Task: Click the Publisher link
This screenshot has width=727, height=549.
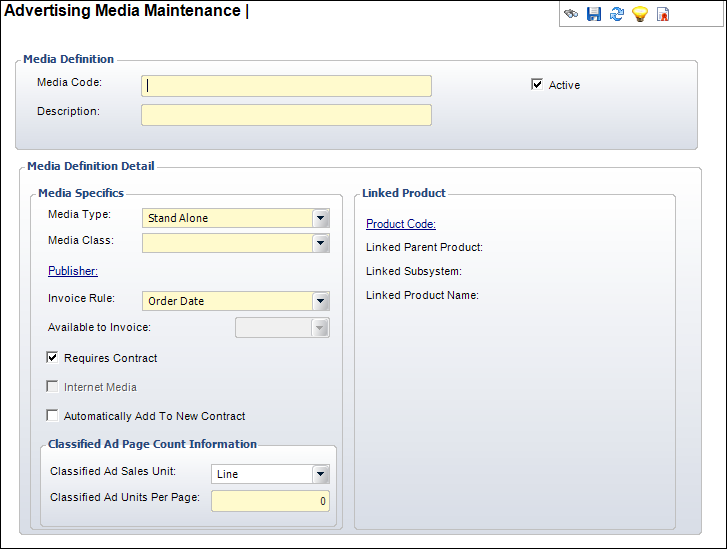Action: [72, 270]
